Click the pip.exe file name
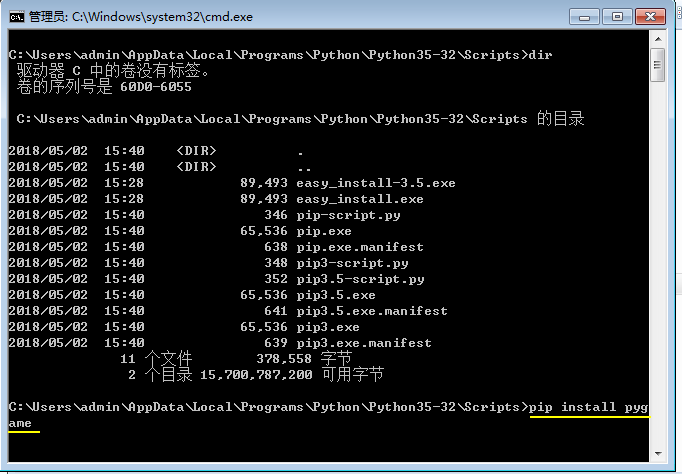 pyautogui.click(x=324, y=231)
